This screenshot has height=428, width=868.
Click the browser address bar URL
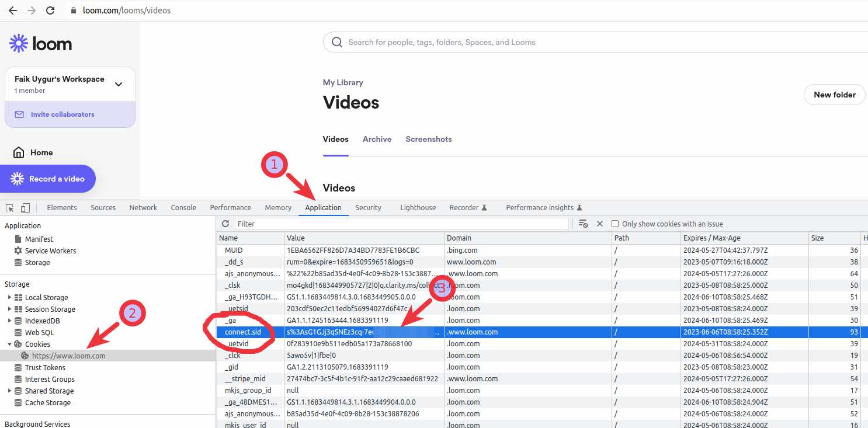tap(127, 11)
